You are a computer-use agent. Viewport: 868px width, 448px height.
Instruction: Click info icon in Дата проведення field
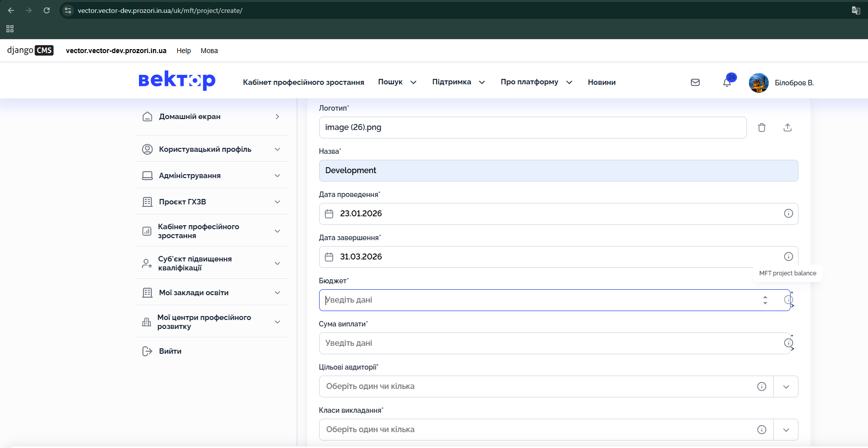point(788,213)
